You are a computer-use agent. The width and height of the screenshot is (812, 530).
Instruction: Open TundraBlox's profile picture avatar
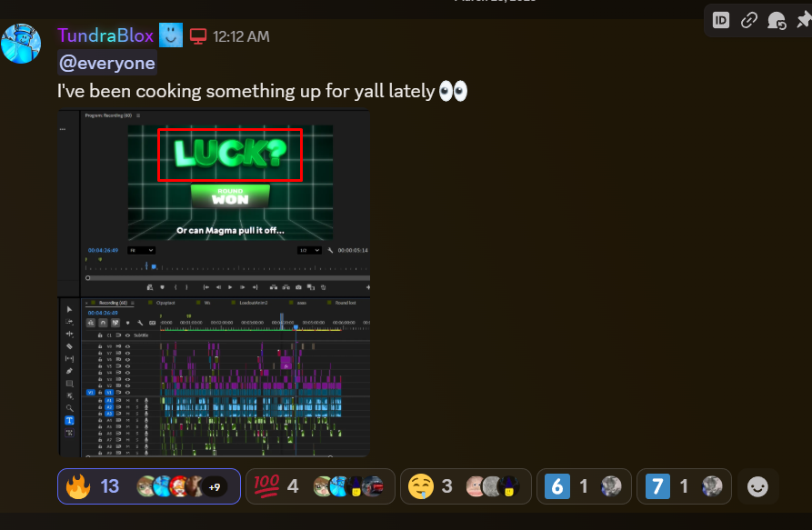tap(21, 44)
